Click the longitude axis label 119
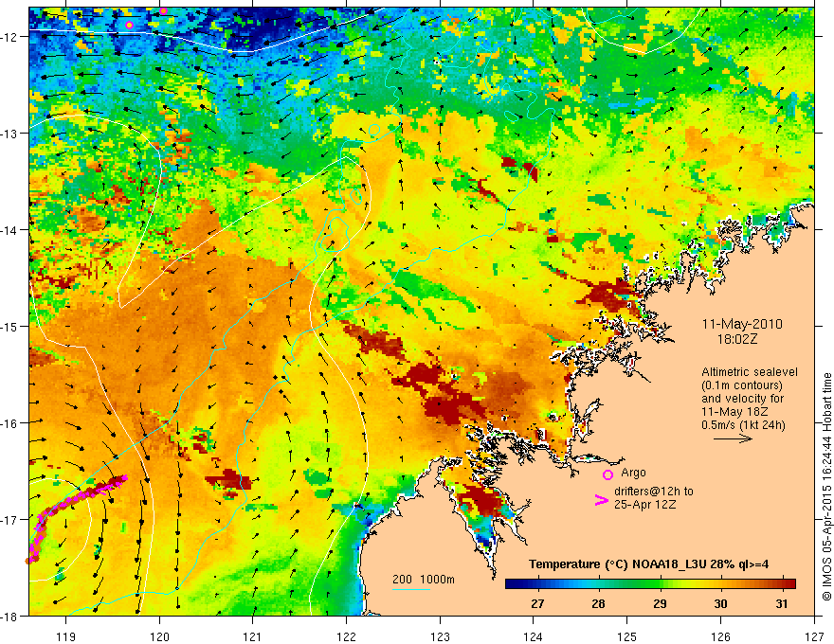The width and height of the screenshot is (834, 644). [x=66, y=636]
